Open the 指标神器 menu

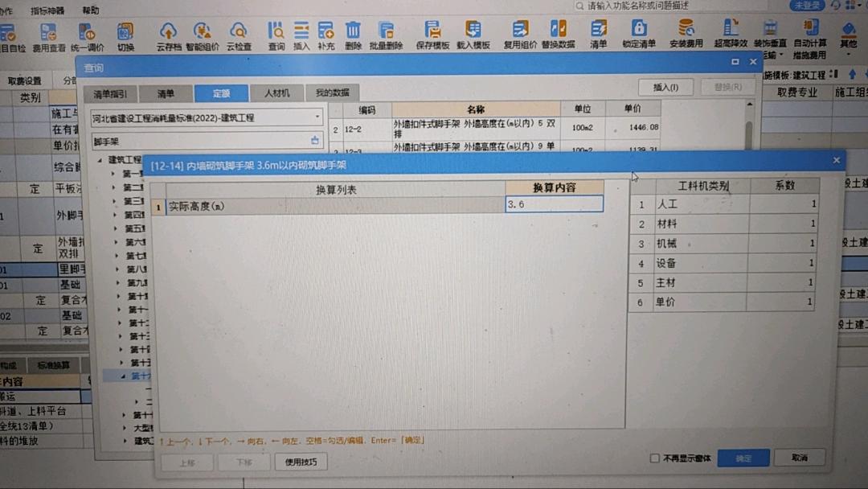47,10
